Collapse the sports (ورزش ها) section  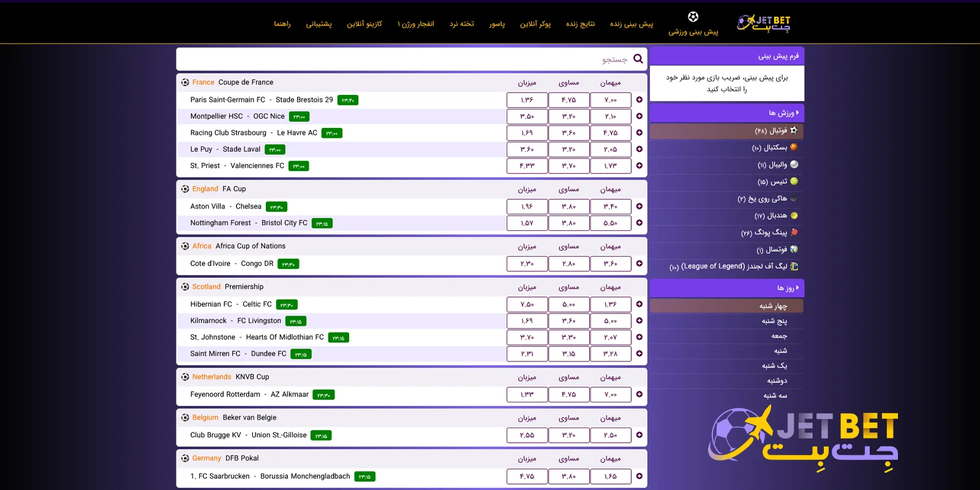tap(726, 113)
